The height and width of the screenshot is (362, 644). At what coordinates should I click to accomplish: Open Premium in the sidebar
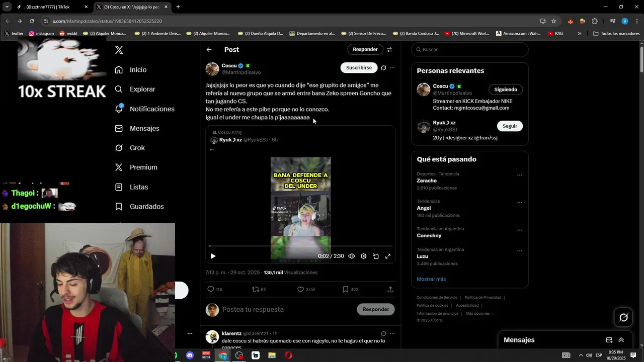coord(136,167)
